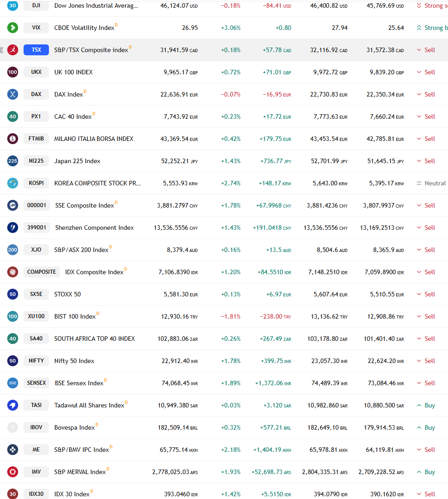Click the TSX red logo icon
Screen dimensions: 448x499
[13, 50]
